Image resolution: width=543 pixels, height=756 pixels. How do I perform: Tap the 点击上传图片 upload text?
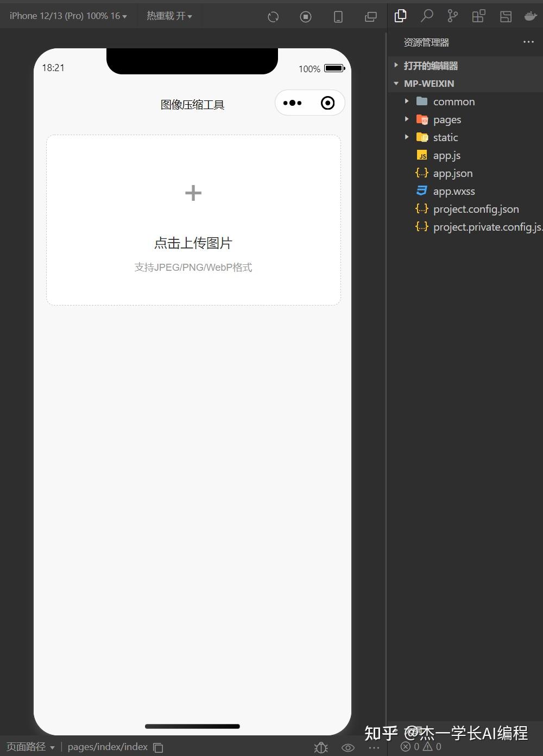point(193,243)
